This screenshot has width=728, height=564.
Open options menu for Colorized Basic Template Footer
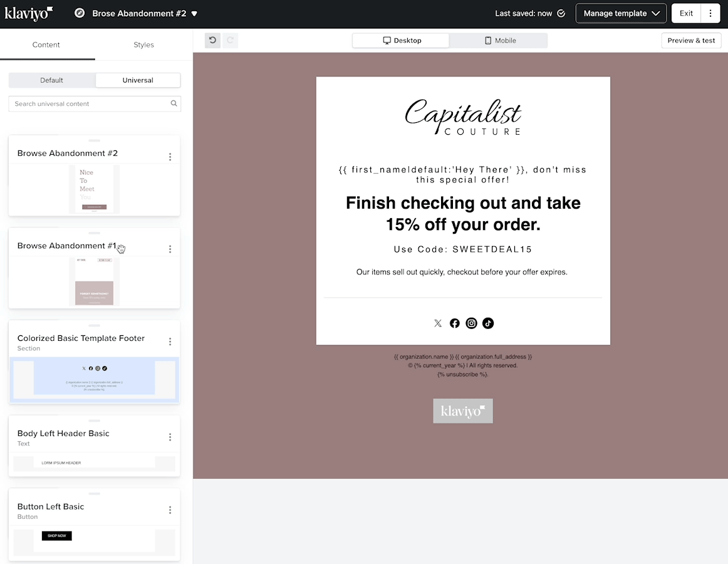click(170, 342)
